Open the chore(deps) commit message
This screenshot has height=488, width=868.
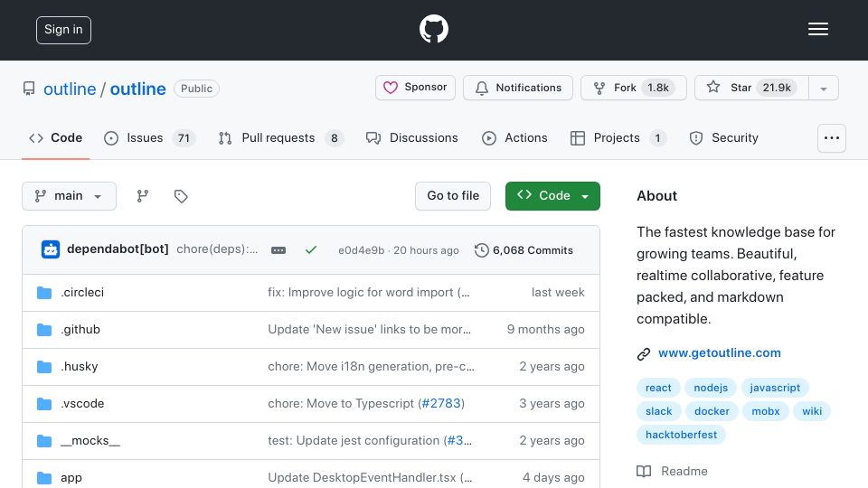[217, 249]
